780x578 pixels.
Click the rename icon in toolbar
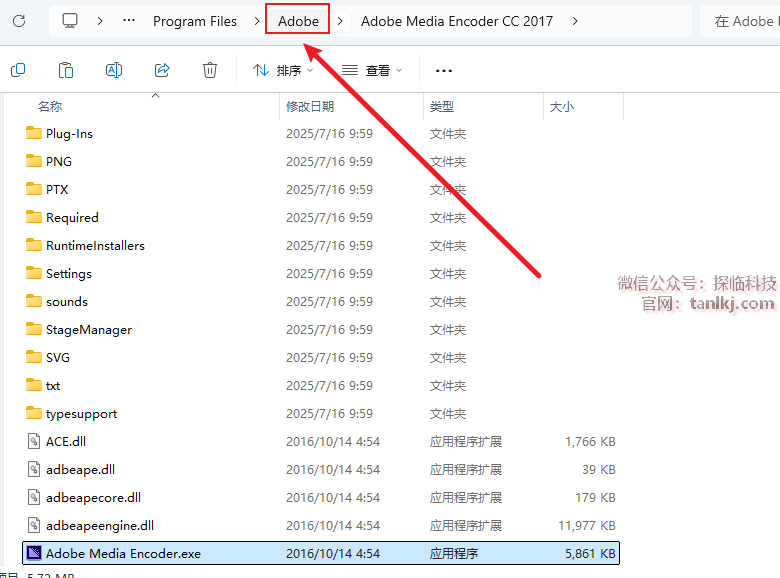[x=114, y=70]
